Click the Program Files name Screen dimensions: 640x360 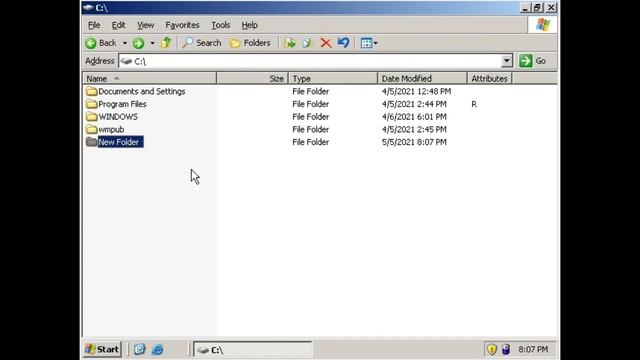pos(122,104)
